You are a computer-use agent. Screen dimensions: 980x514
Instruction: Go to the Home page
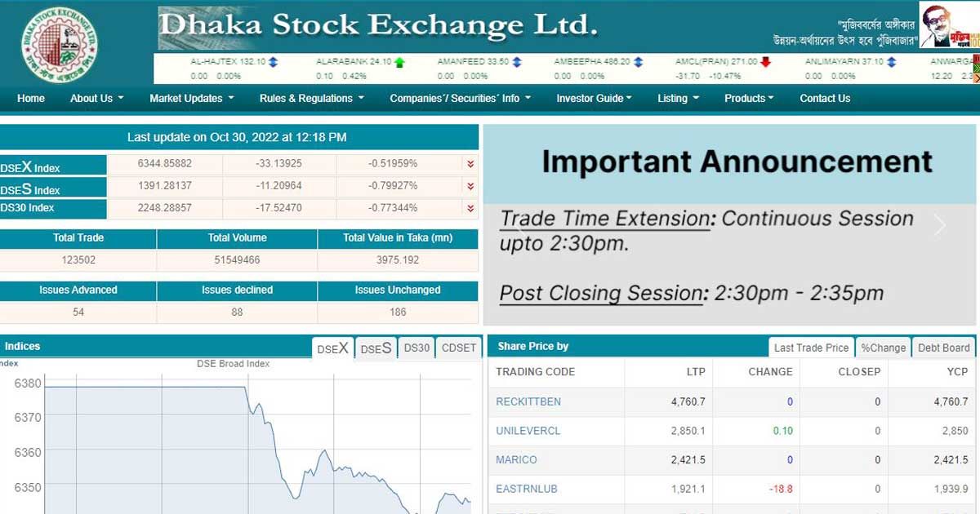31,98
